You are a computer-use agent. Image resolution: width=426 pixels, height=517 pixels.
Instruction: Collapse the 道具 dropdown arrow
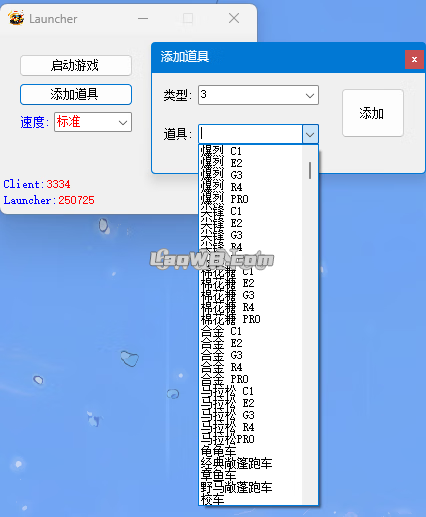coord(310,134)
